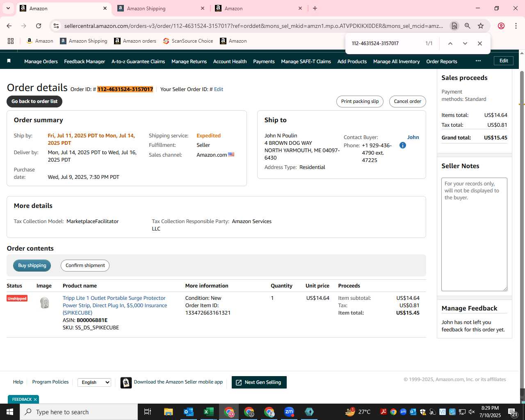Open Task View on the taskbar
Viewport: 525px width, 420px height.
click(x=148, y=412)
